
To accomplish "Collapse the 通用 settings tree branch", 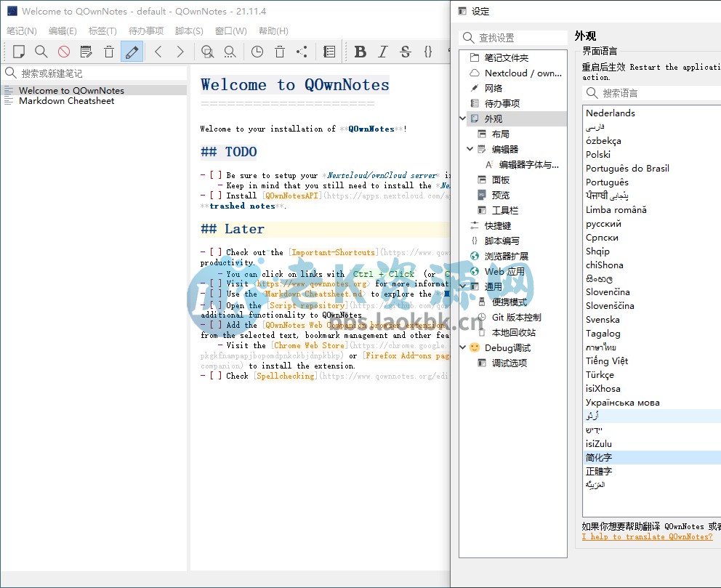I will coord(462,286).
